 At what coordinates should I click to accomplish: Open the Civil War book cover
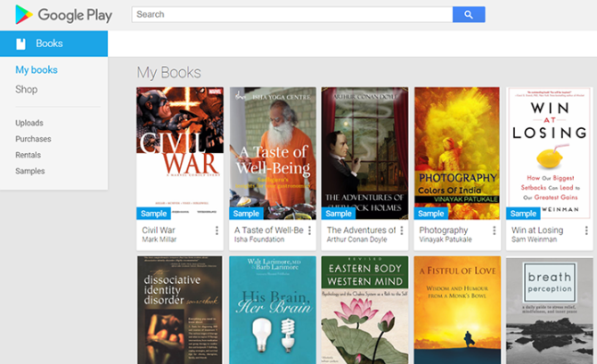(180, 153)
